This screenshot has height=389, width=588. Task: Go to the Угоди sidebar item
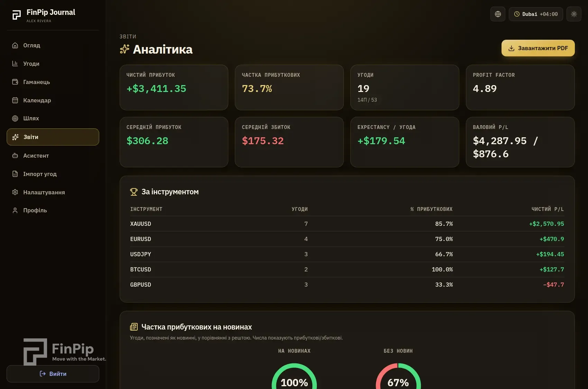pos(53,64)
